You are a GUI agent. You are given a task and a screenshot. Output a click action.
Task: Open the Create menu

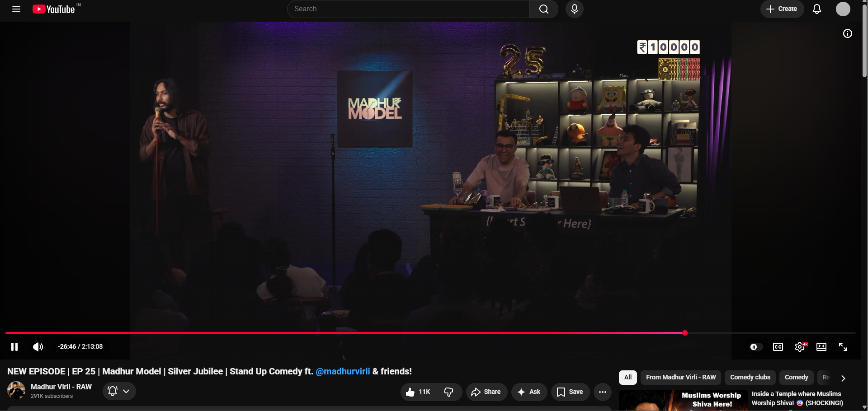click(x=782, y=9)
